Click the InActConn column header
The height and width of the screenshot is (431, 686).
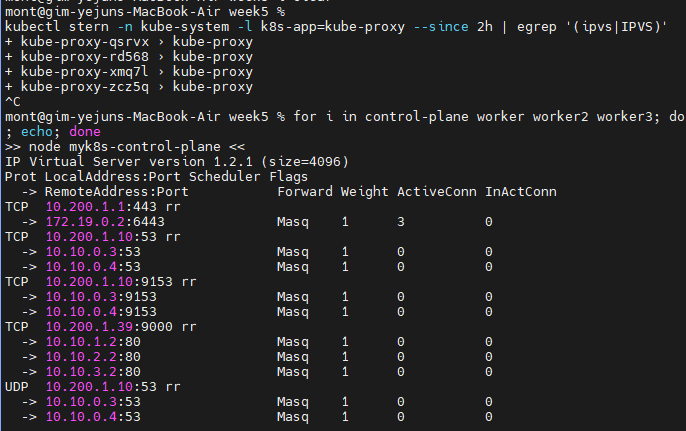[x=521, y=191]
